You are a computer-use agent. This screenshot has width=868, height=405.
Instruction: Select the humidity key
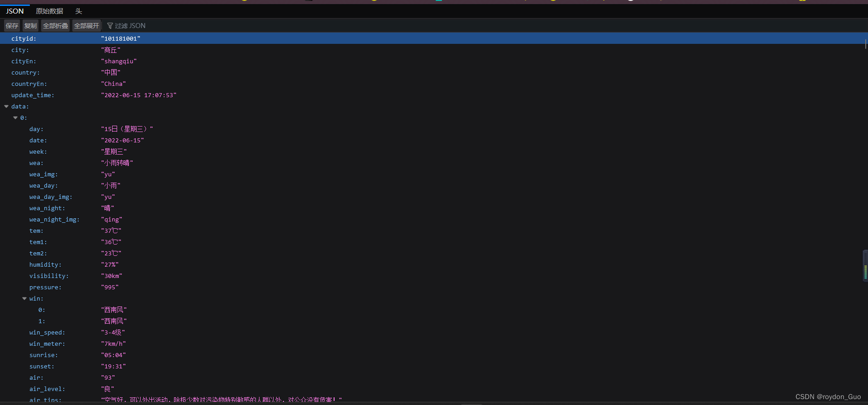point(45,264)
